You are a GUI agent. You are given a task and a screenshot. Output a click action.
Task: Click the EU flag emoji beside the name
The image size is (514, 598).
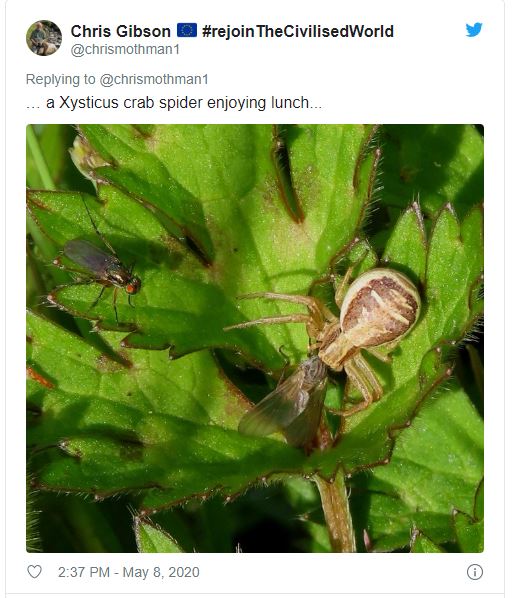tap(187, 30)
